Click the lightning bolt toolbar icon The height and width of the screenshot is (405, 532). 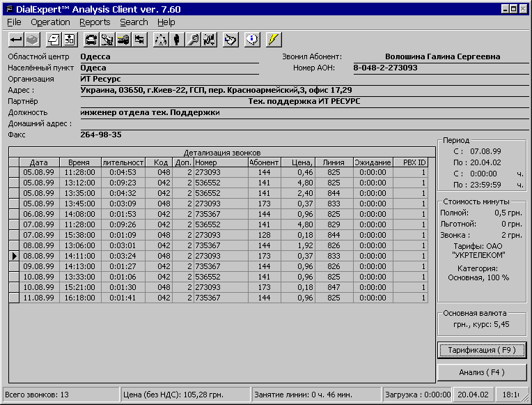(274, 40)
